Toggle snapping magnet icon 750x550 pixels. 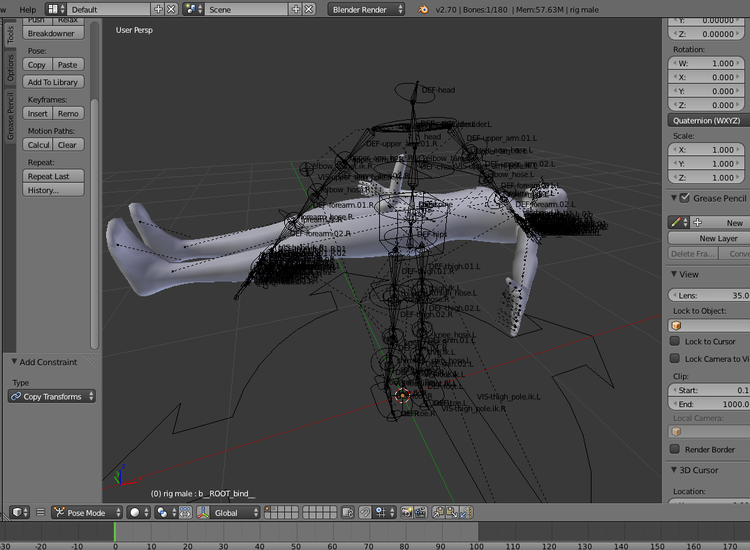(x=364, y=513)
